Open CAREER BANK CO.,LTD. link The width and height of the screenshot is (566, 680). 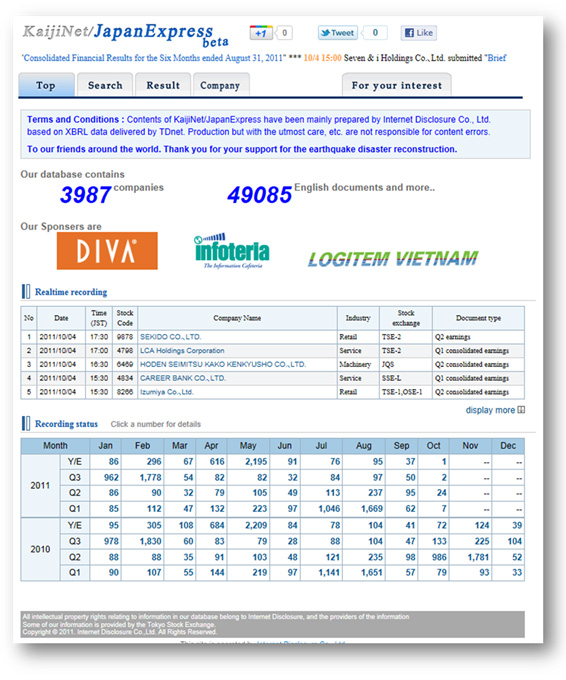pos(183,378)
